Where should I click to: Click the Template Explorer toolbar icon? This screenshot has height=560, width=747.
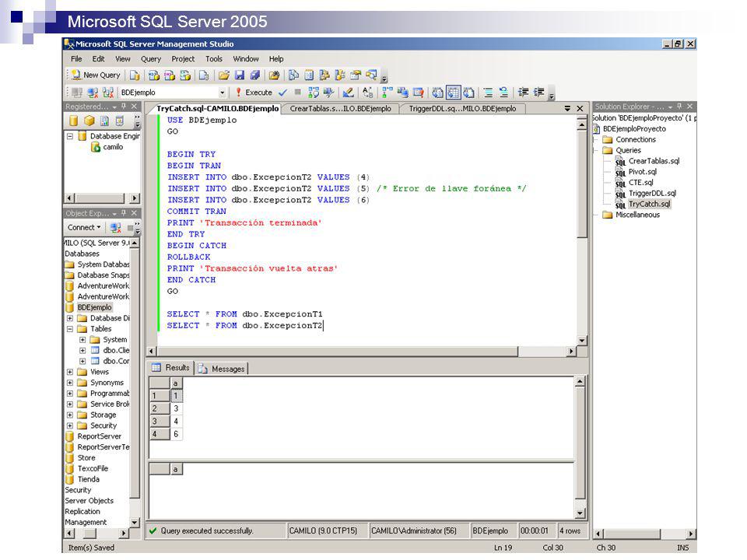click(x=340, y=75)
